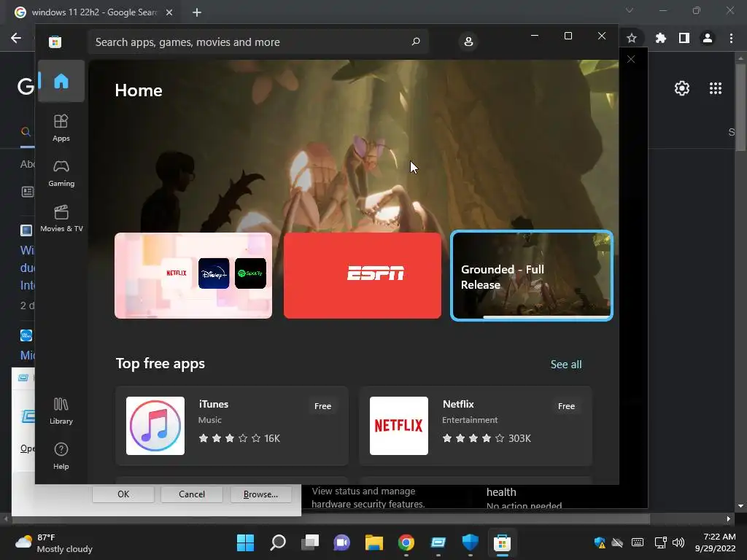Open the Library in Store sidebar
747x560 pixels.
point(61,411)
